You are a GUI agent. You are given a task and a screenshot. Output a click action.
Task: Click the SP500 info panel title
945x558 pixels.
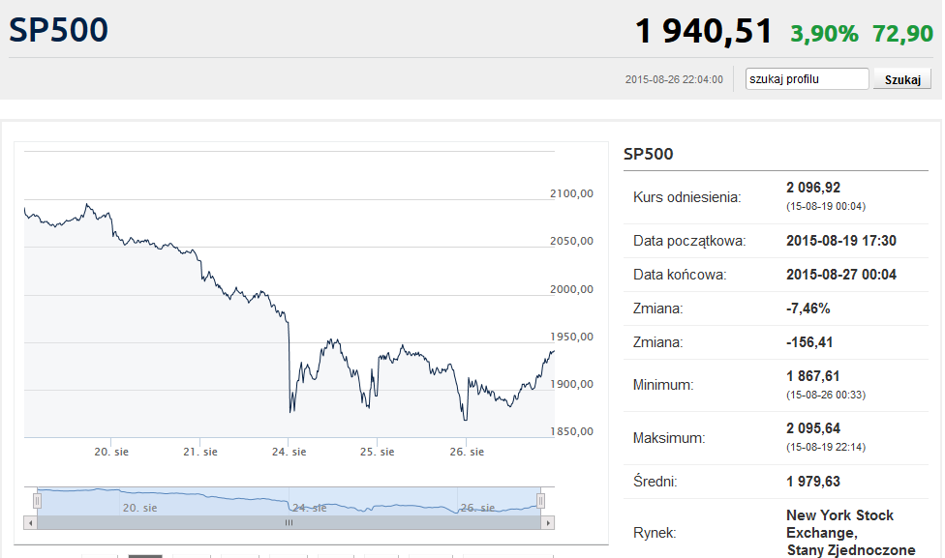[x=648, y=154]
